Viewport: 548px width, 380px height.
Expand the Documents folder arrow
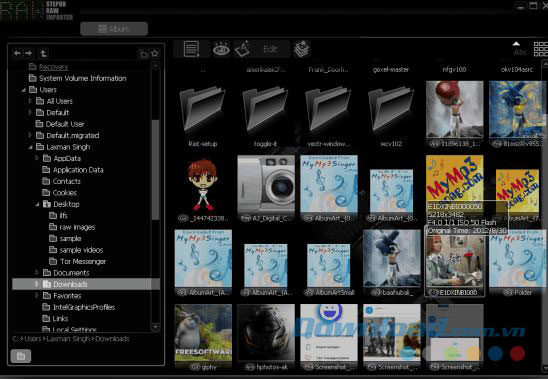[x=37, y=273]
